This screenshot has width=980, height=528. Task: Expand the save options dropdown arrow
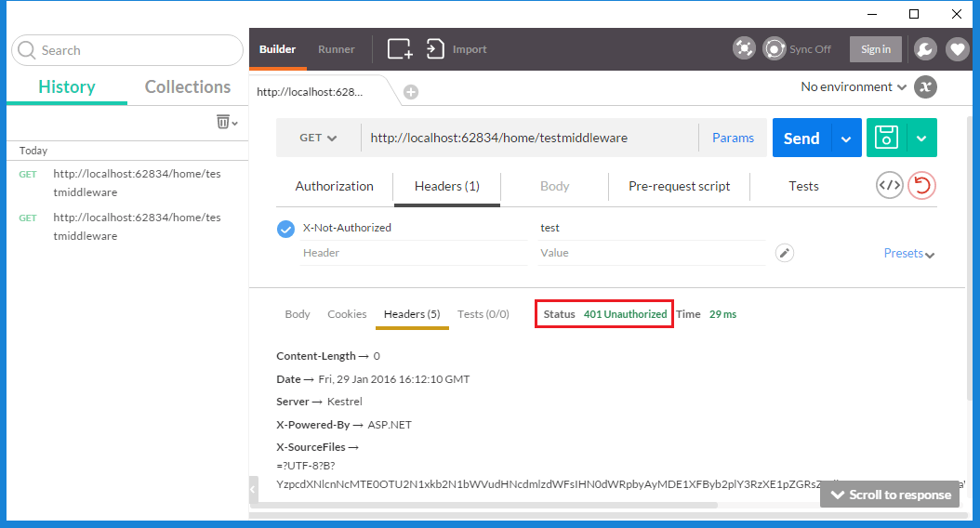point(921,139)
